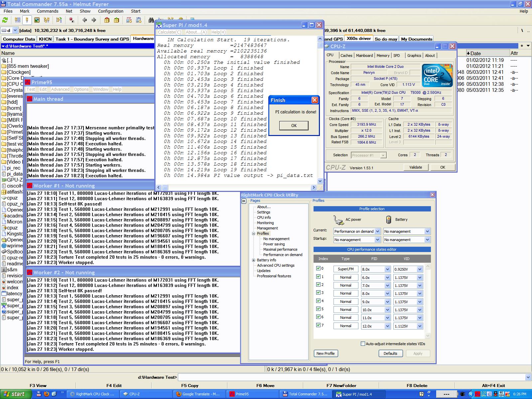Open the FTP connect icon
Image resolution: width=532 pixels, height=399 pixels.
coord(129,20)
